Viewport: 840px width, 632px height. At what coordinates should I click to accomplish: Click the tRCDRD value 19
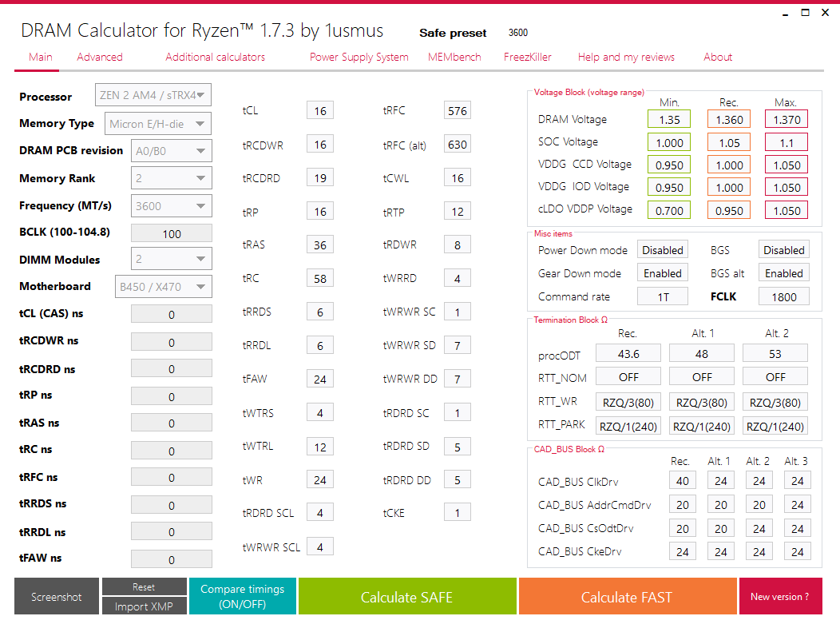(x=320, y=178)
